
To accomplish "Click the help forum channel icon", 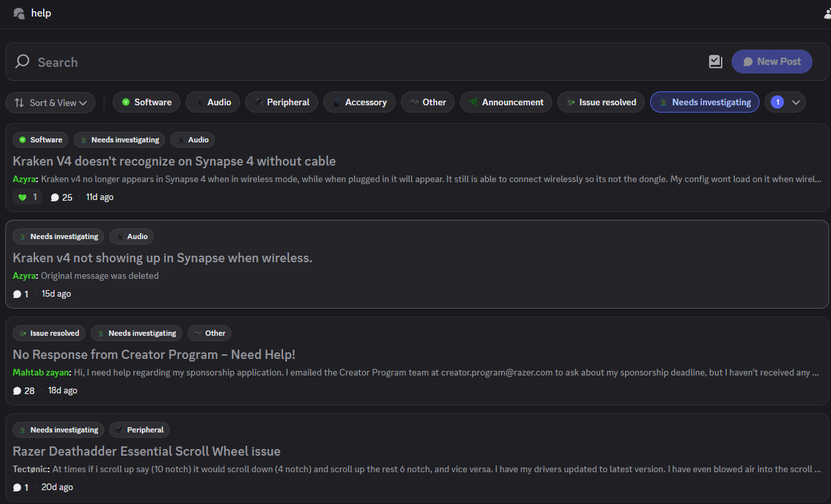I will [x=19, y=13].
